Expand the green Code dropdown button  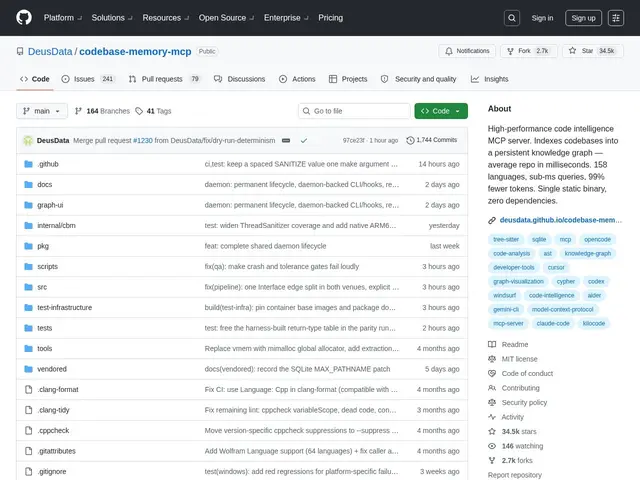pos(441,111)
